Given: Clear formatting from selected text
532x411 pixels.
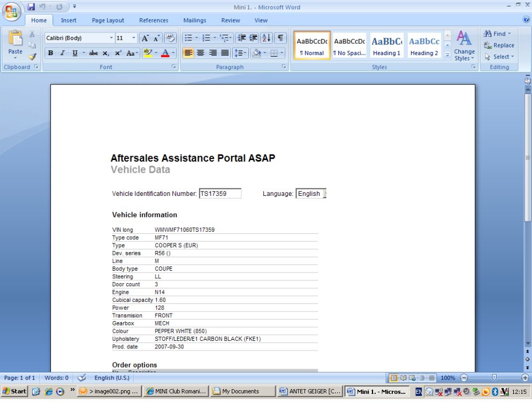Looking at the screenshot, I should 170,39.
